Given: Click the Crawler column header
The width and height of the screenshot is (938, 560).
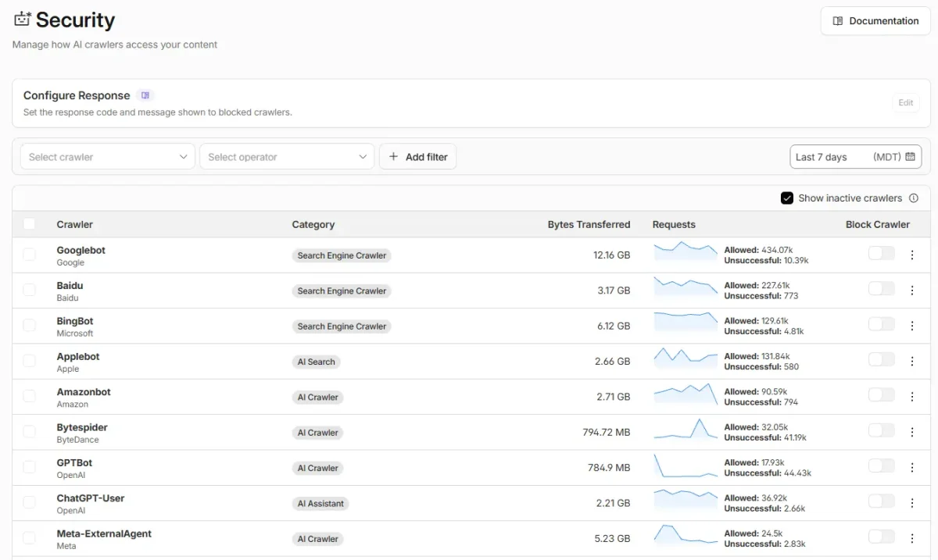Looking at the screenshot, I should (x=75, y=224).
